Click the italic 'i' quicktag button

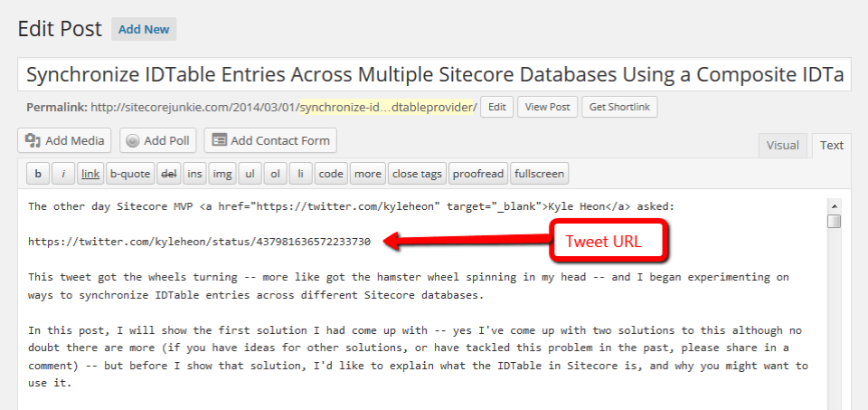coord(63,173)
